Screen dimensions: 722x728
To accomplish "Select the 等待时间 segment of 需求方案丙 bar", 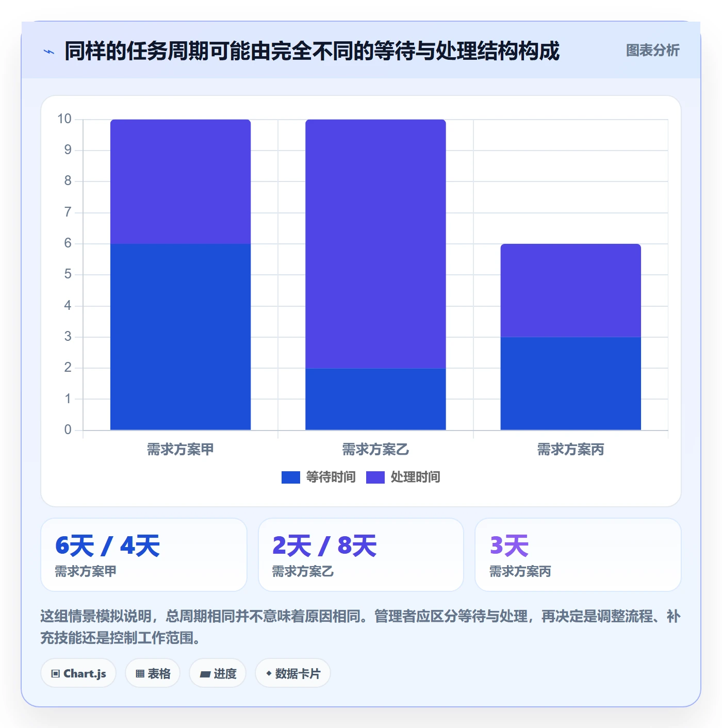I will point(570,384).
